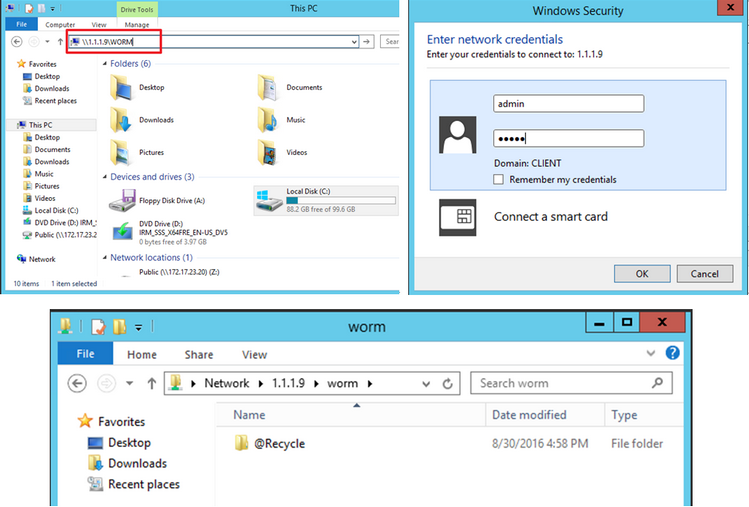
Task: Open File tab in worm window
Action: [x=86, y=354]
